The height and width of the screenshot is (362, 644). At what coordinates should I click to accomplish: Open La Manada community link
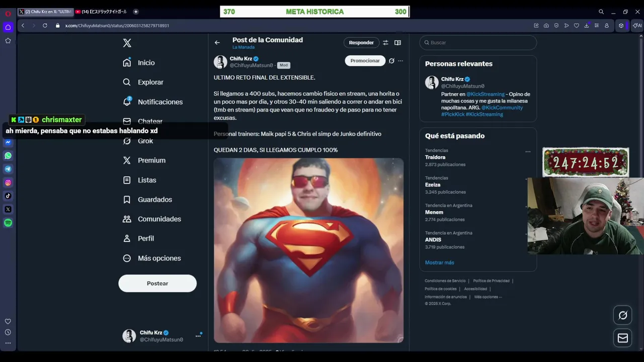click(244, 47)
